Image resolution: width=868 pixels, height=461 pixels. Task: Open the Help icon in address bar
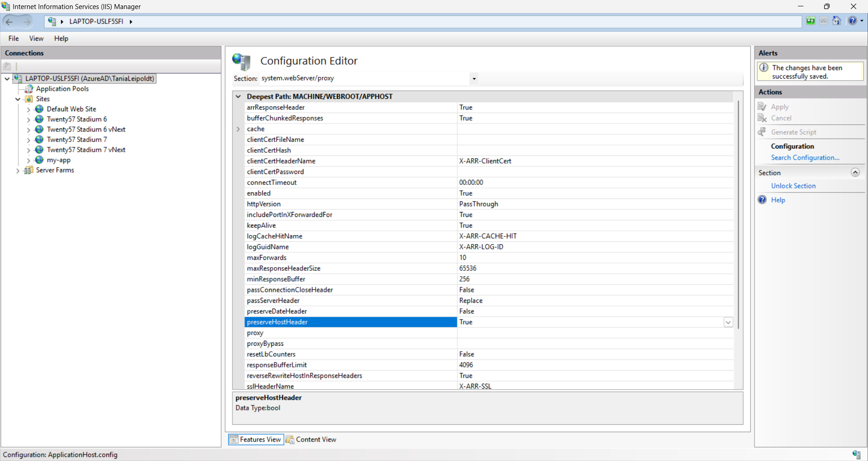coord(852,21)
